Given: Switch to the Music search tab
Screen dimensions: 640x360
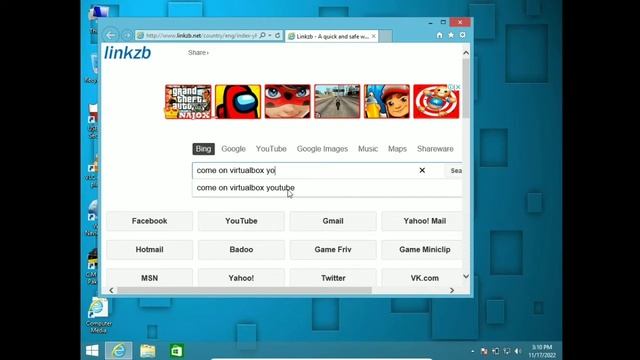Looking at the screenshot, I should coord(368,149).
